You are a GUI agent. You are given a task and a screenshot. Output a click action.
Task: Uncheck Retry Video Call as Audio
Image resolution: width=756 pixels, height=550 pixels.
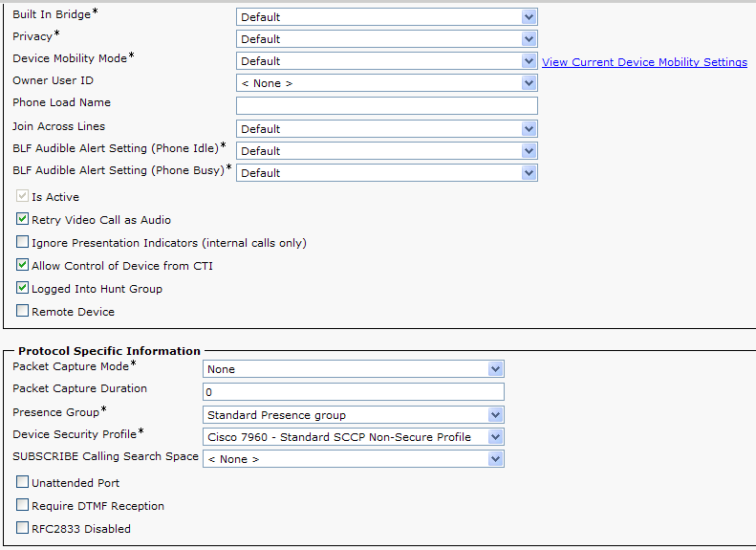tap(23, 220)
